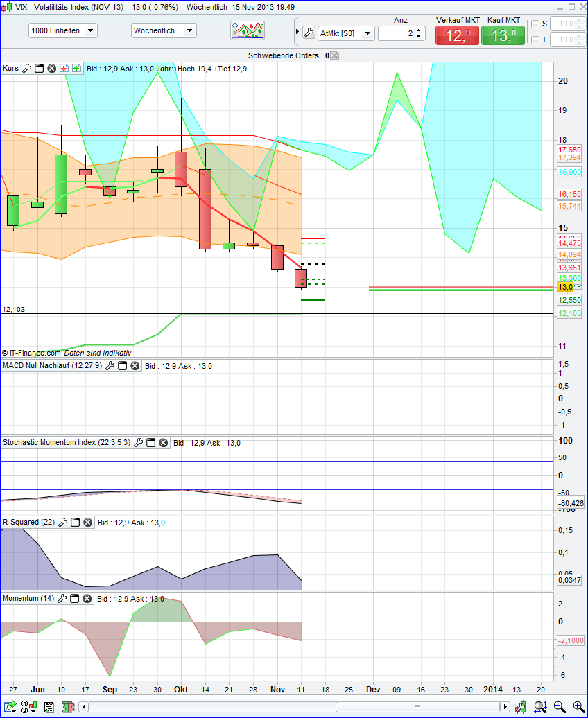588x718 pixels.
Task: Open the 1000 Einheiten units dropdown
Action: click(x=62, y=30)
